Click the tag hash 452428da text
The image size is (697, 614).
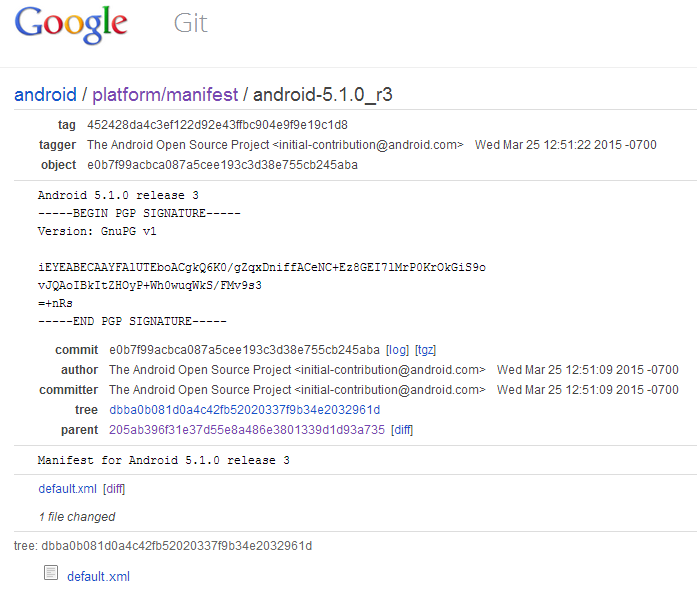coord(217,125)
